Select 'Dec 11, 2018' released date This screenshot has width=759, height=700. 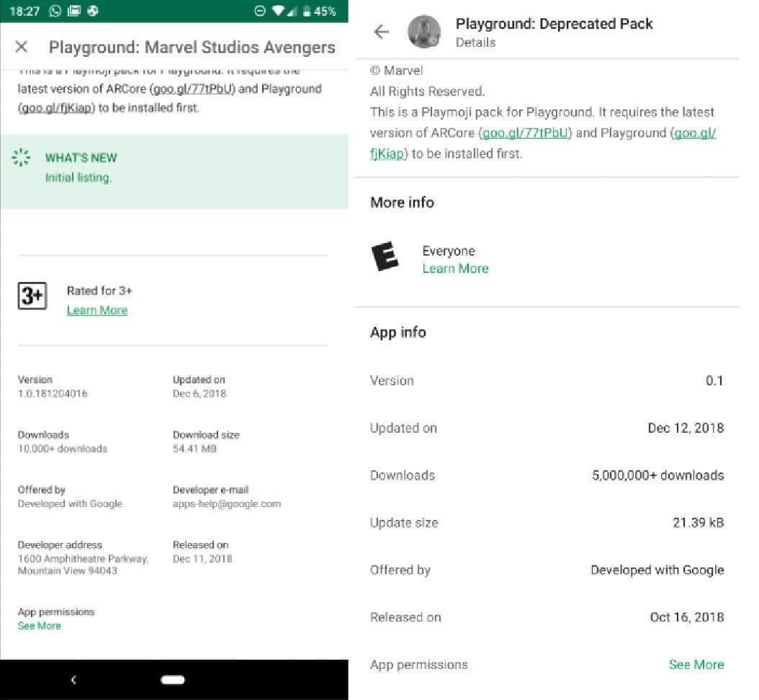[x=202, y=559]
